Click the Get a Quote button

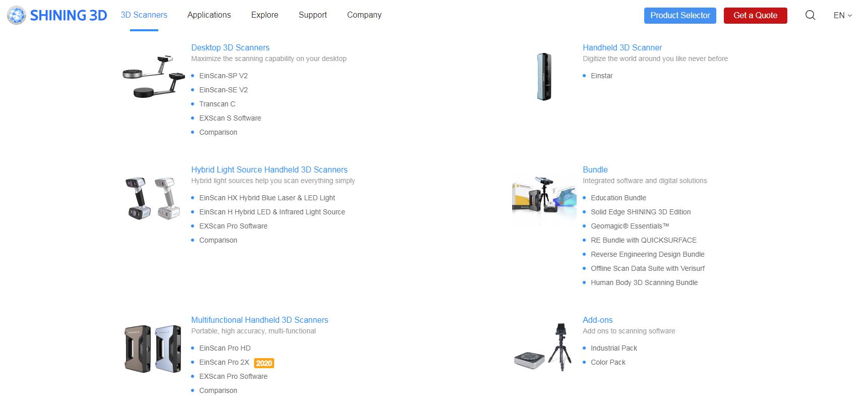(x=755, y=15)
